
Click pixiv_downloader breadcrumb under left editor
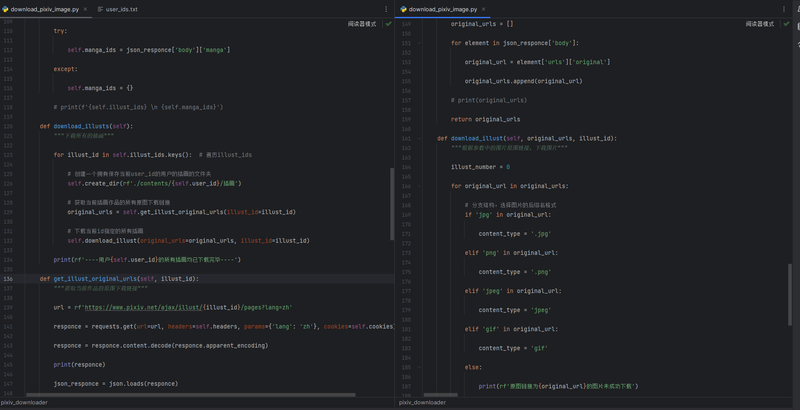[x=24, y=402]
